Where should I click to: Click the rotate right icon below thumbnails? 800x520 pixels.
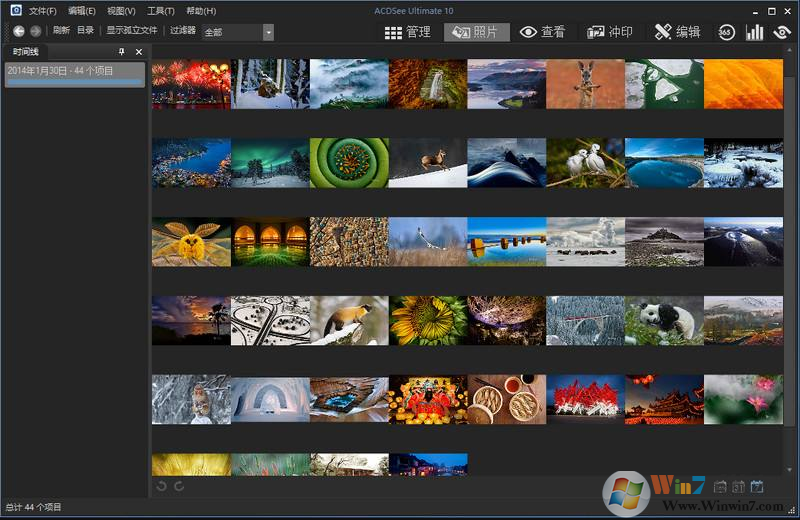[x=179, y=486]
